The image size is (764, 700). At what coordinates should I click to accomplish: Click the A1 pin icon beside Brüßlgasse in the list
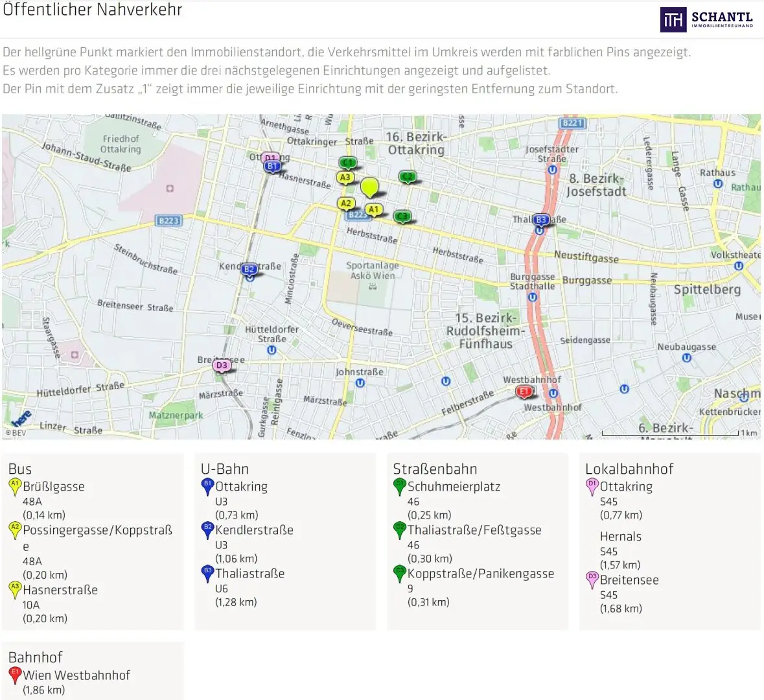tap(15, 487)
